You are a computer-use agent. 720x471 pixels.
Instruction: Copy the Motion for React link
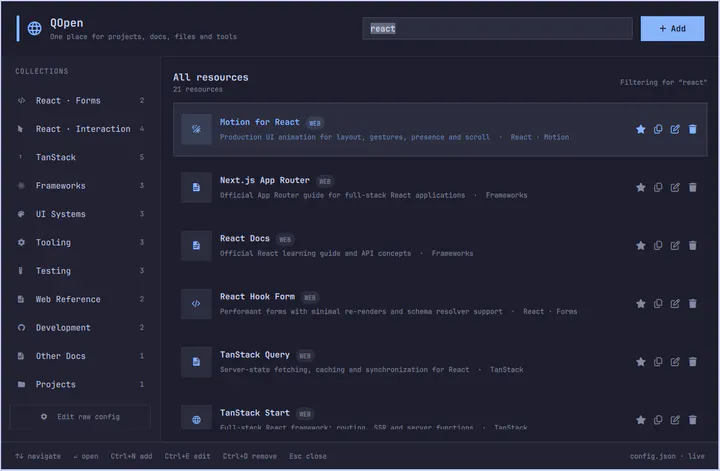click(658, 129)
